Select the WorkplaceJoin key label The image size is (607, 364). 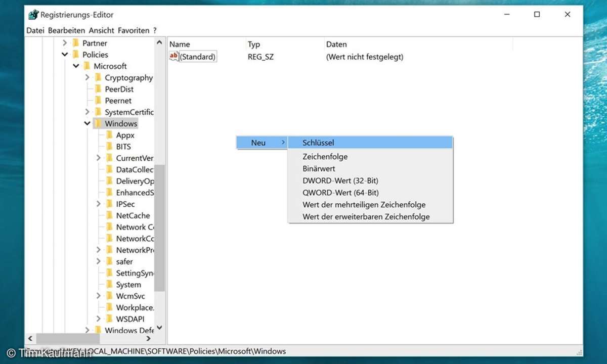coord(135,307)
